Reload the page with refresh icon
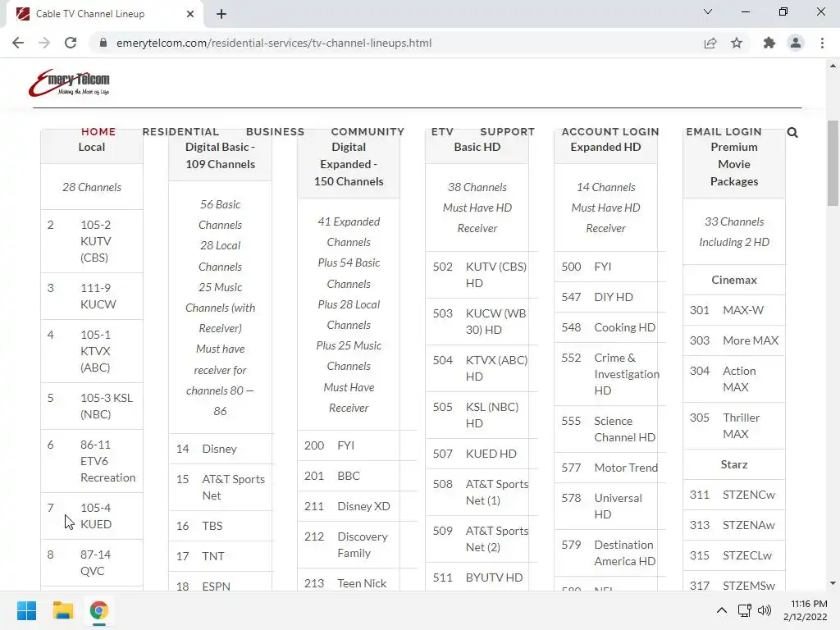Screen dimensions: 840x630 pos(71,43)
